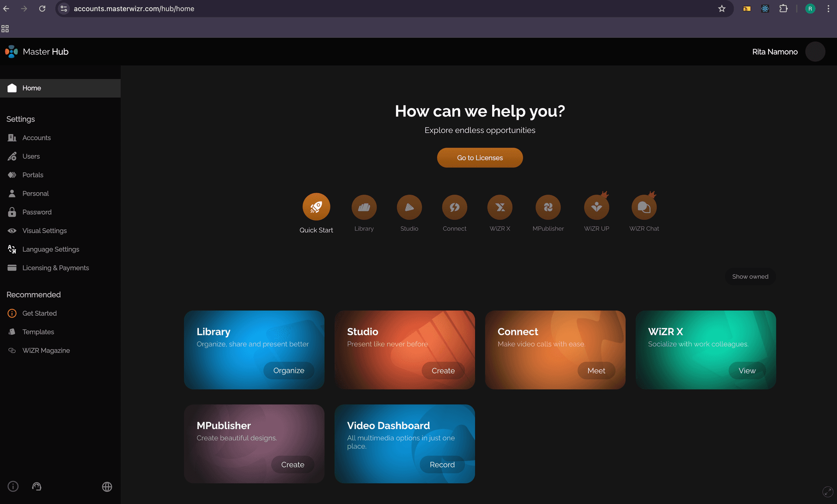Image resolution: width=837 pixels, height=504 pixels.
Task: Select the Studio icon
Action: coord(409,207)
